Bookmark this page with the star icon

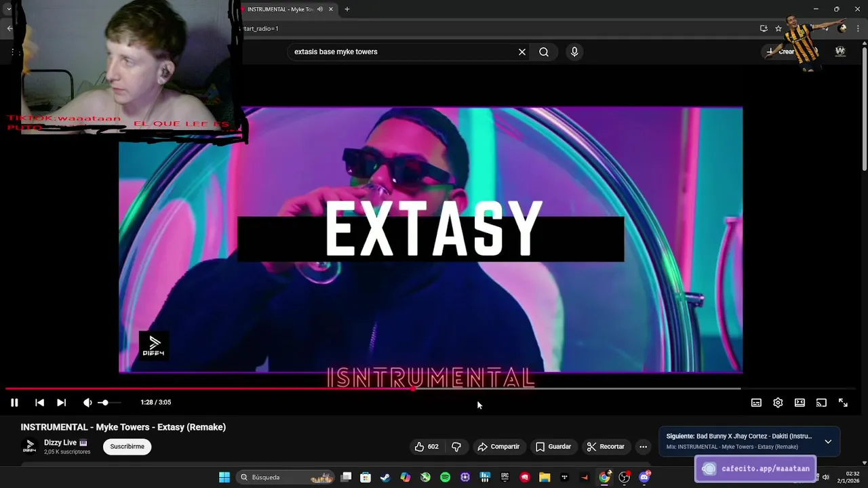coord(778,28)
